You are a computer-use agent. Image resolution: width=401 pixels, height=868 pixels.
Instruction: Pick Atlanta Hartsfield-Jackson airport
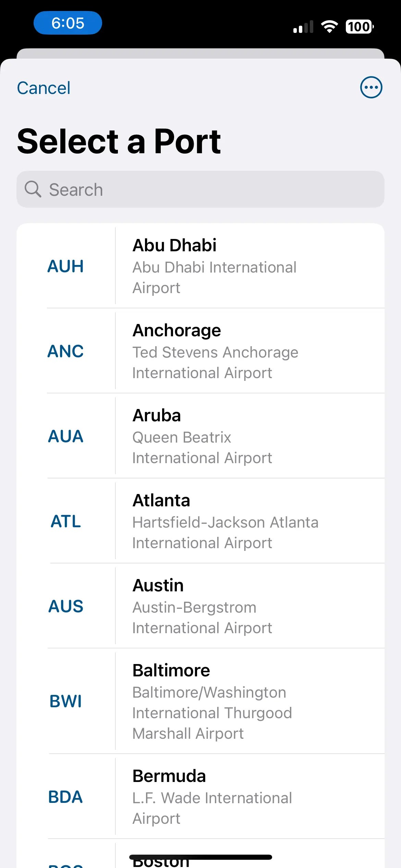point(200,521)
